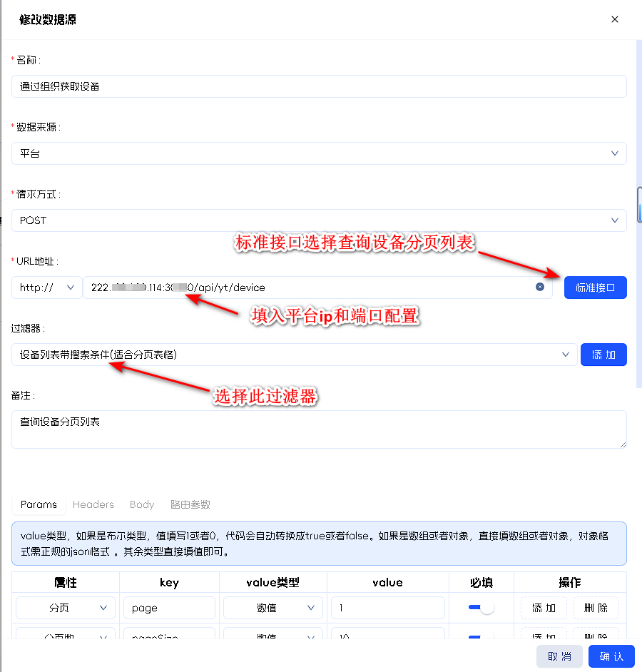Viewport: 642px width, 672px height.
Task: Expand the 请求方式 POST dropdown
Action: point(318,220)
